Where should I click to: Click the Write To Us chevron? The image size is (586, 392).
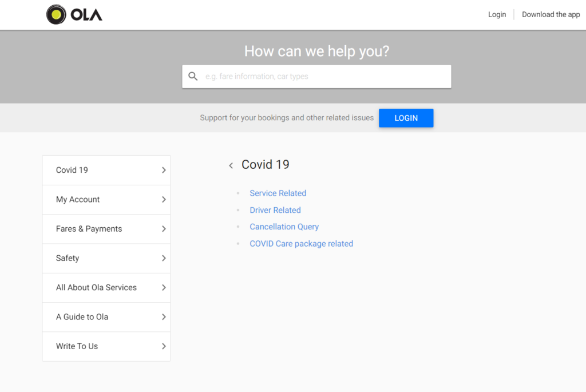click(164, 346)
